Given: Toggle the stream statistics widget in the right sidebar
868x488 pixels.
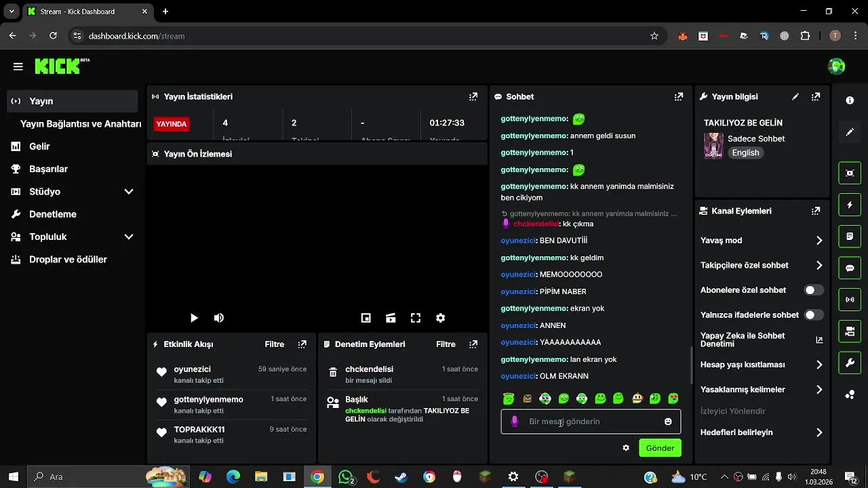Looking at the screenshot, I should 850,300.
